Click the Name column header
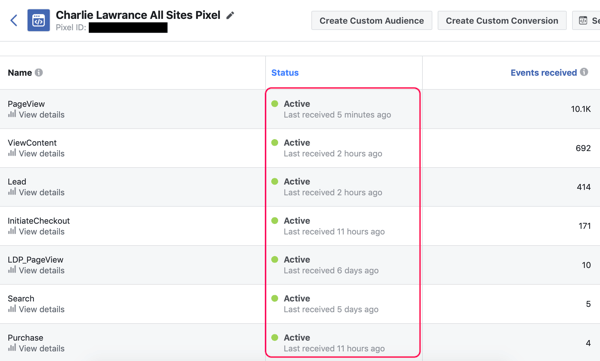Screen dimensions: 600x361 pyautogui.click(x=20, y=73)
